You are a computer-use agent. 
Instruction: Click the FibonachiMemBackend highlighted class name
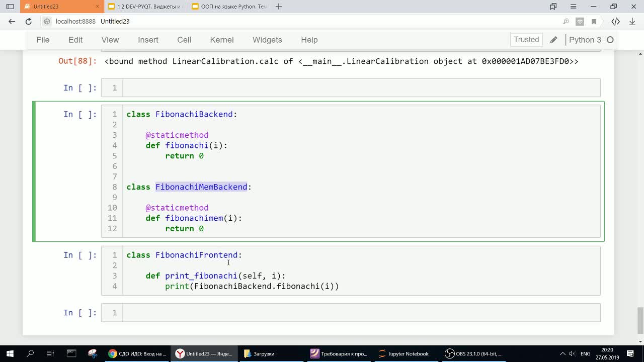point(201,187)
